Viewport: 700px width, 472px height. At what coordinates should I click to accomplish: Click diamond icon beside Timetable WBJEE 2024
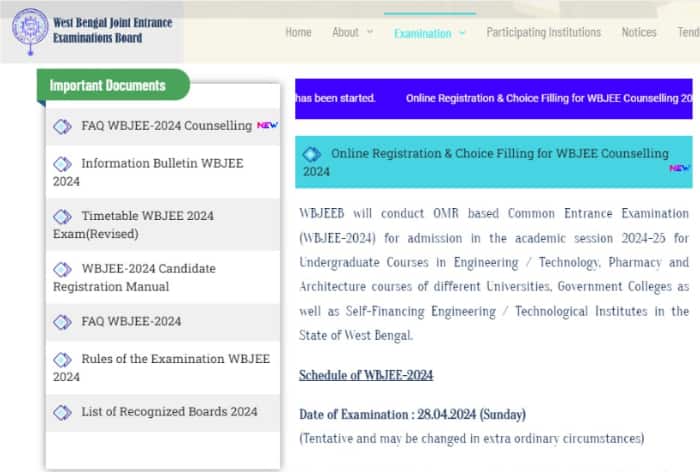63,216
